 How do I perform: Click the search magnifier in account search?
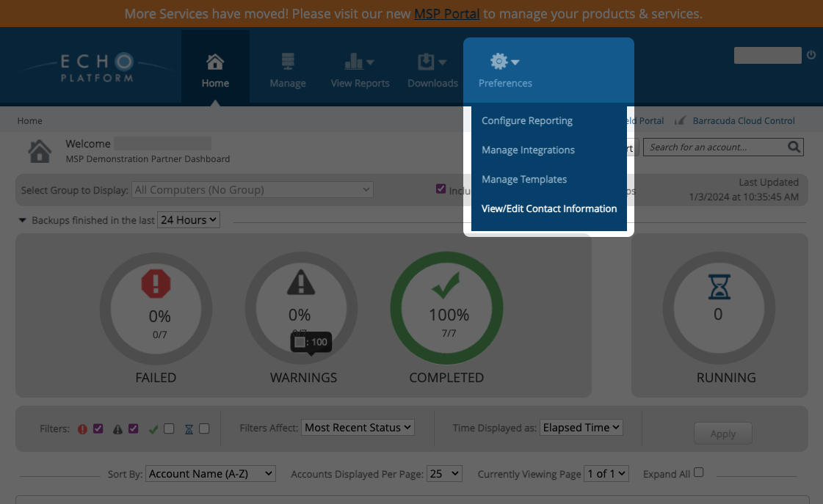tap(794, 147)
